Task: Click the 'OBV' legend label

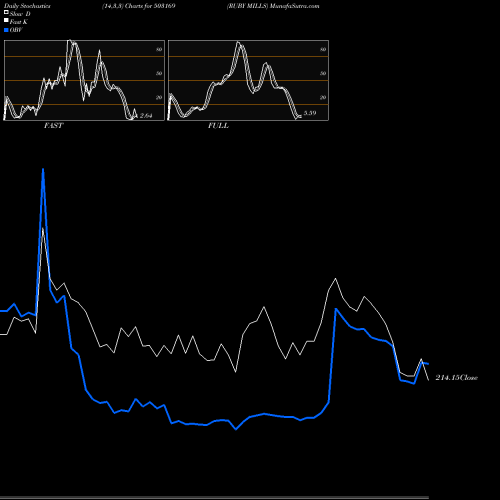Action: click(16, 30)
